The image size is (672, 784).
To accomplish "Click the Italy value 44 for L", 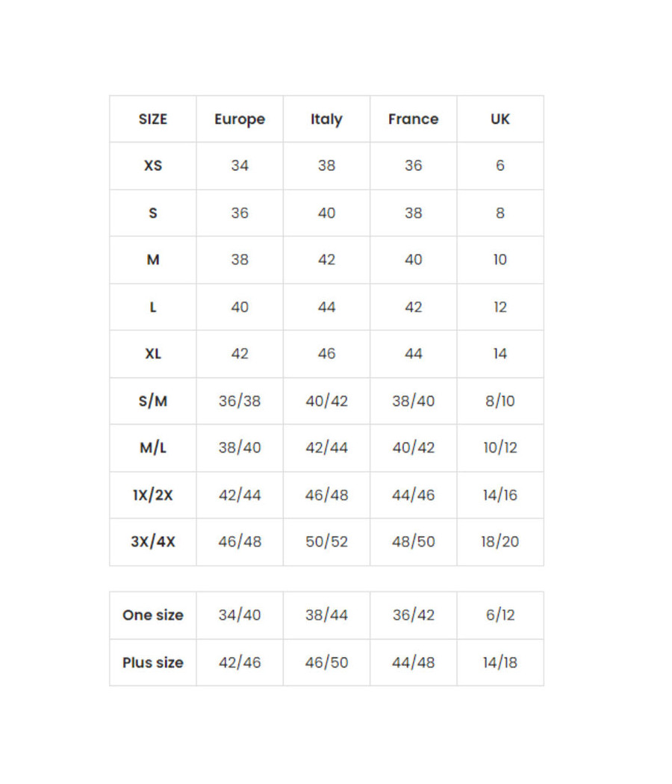I will pos(326,307).
